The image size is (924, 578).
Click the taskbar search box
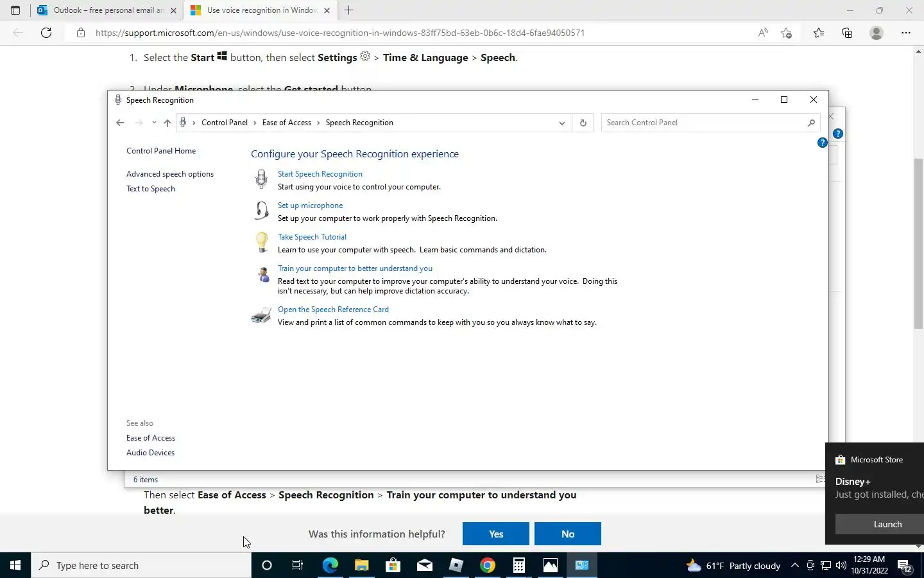click(x=141, y=565)
